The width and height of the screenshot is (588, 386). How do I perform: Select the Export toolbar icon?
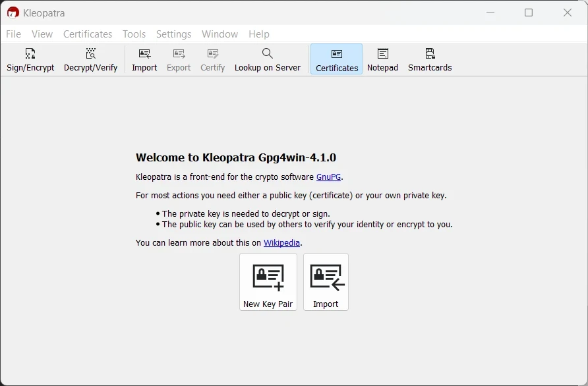pos(179,59)
